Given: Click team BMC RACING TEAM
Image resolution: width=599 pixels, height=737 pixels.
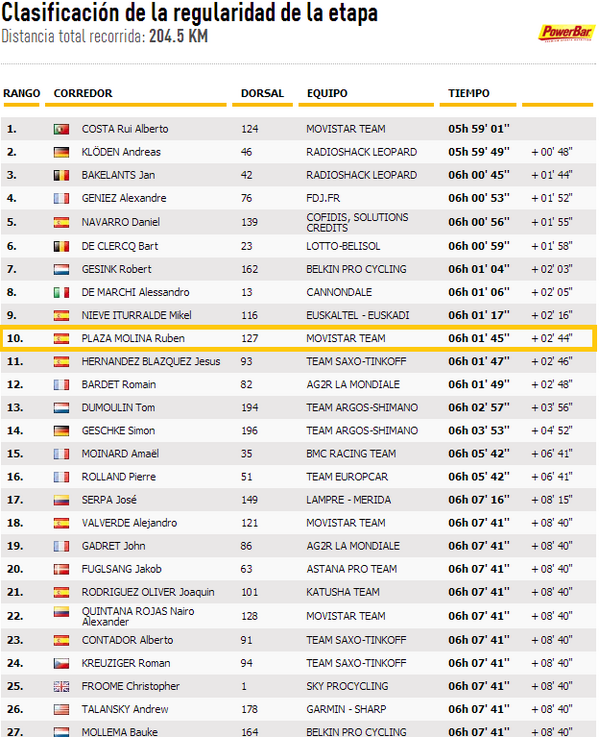Looking at the screenshot, I should pyautogui.click(x=351, y=454).
